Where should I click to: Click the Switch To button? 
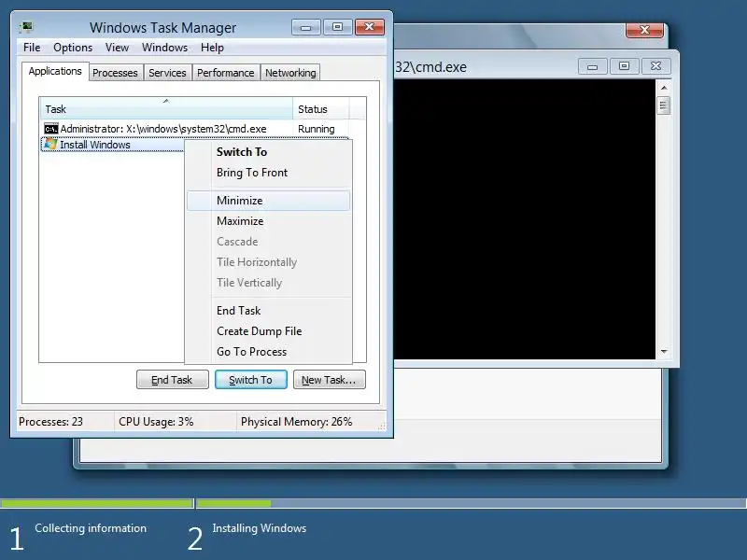point(251,380)
